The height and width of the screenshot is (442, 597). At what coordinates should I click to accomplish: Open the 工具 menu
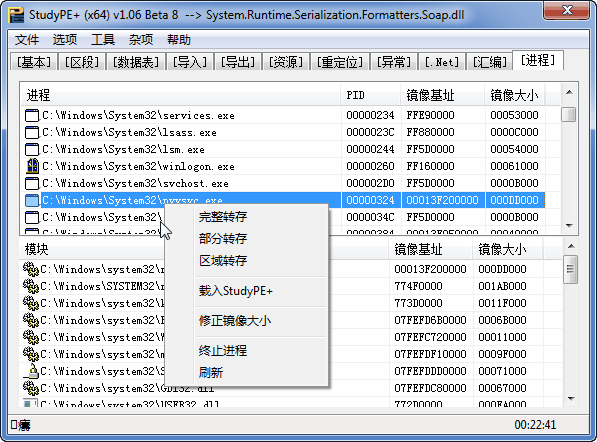tap(103, 40)
